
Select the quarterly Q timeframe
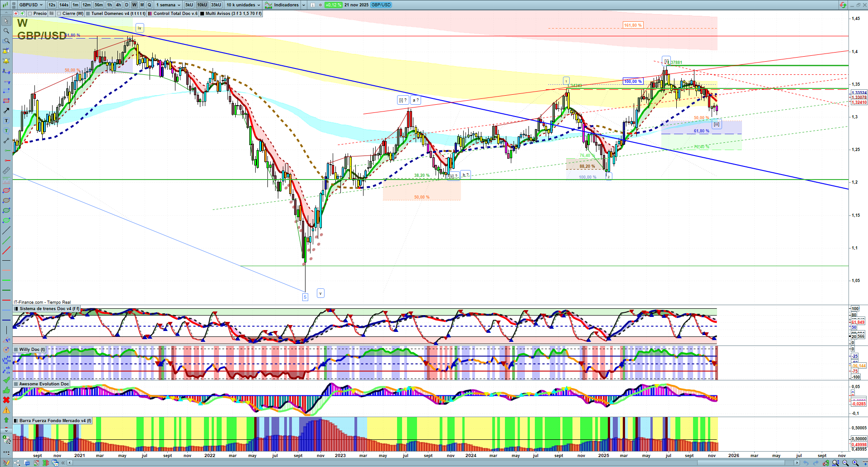pos(149,5)
